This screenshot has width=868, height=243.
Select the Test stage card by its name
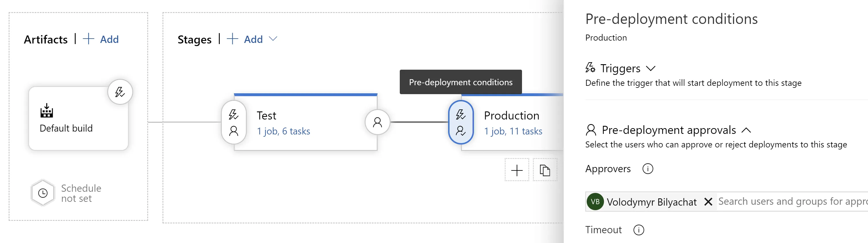(x=267, y=116)
